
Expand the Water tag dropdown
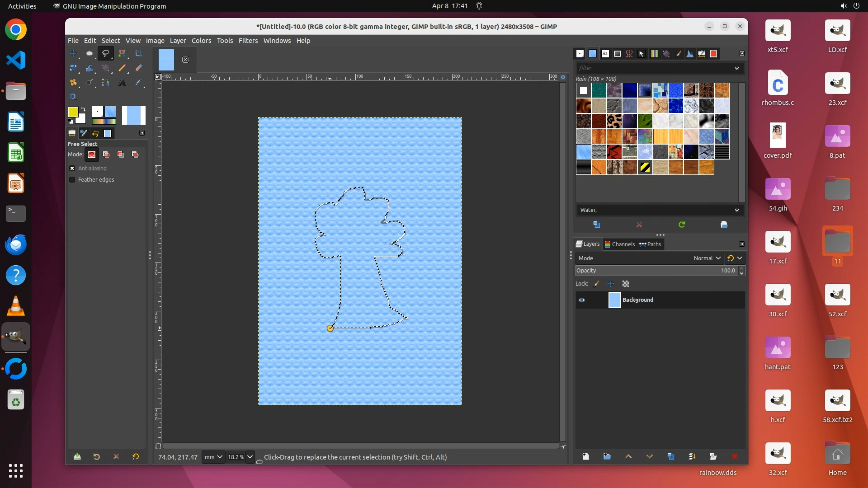(x=736, y=210)
